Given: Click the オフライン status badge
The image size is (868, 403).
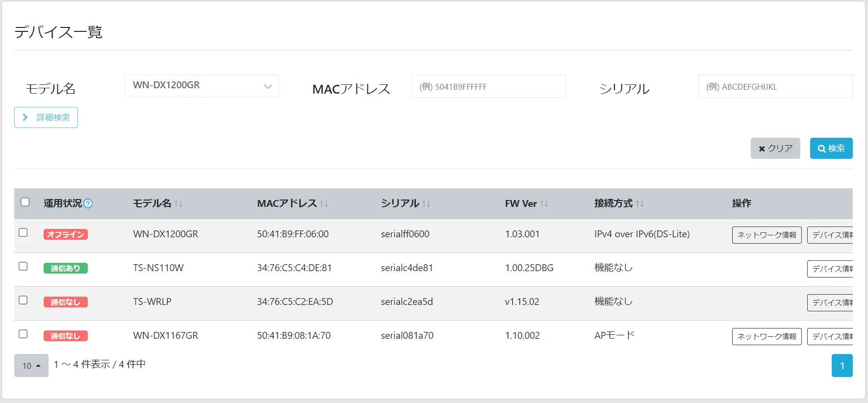Looking at the screenshot, I should tap(66, 234).
